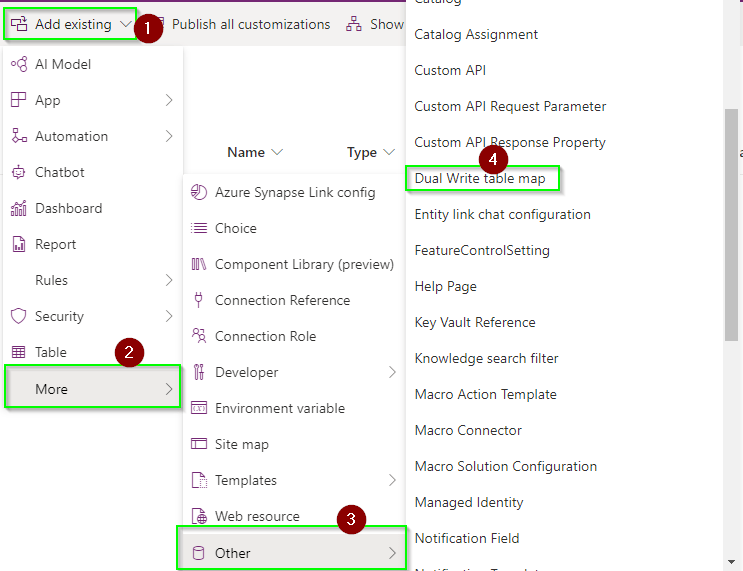Select Macro Action Template
The width and height of the screenshot is (743, 571).
(x=485, y=394)
